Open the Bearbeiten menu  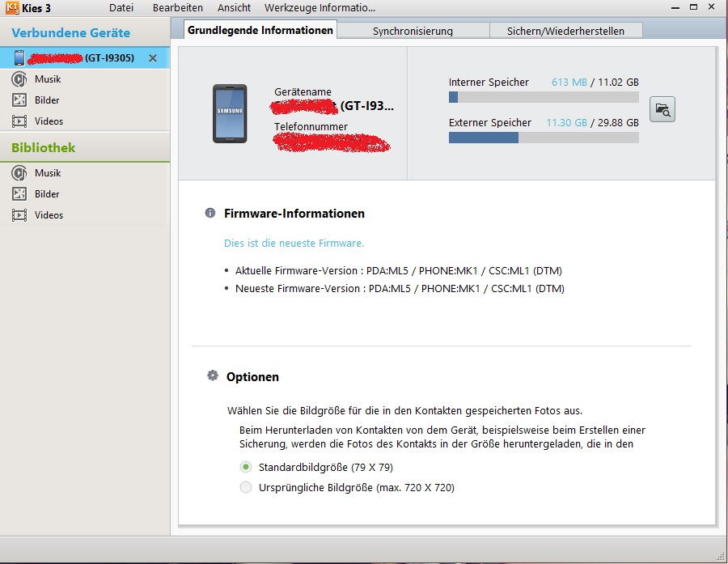coord(178,8)
